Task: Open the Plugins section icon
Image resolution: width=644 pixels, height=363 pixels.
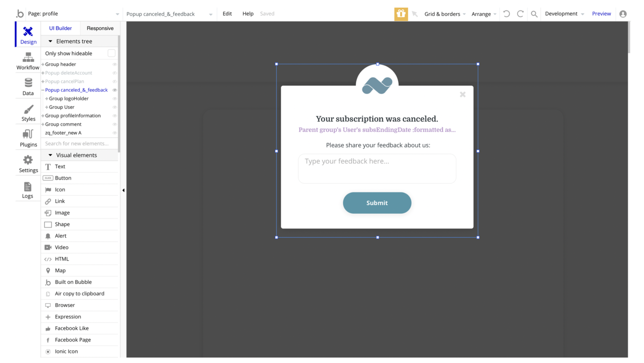Action: (28, 135)
